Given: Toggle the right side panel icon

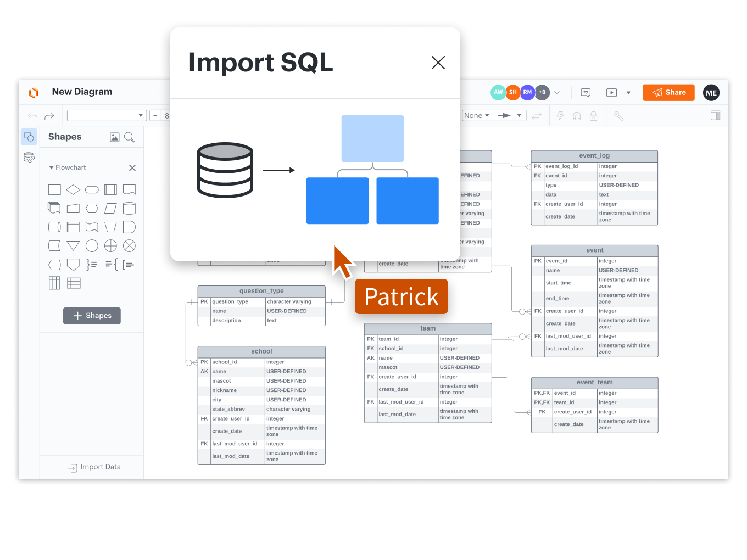Looking at the screenshot, I should click(x=715, y=116).
